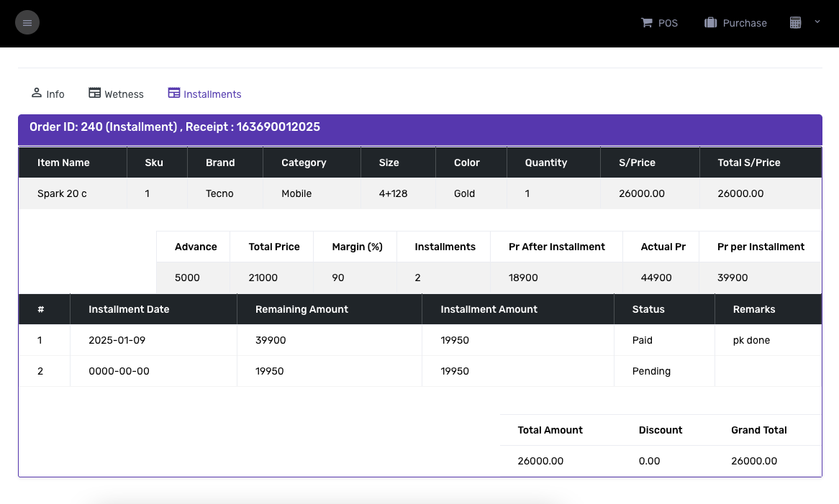Screen dimensions: 839x504
Task: Click the Actual Pr value '44900'
Action: pos(656,278)
